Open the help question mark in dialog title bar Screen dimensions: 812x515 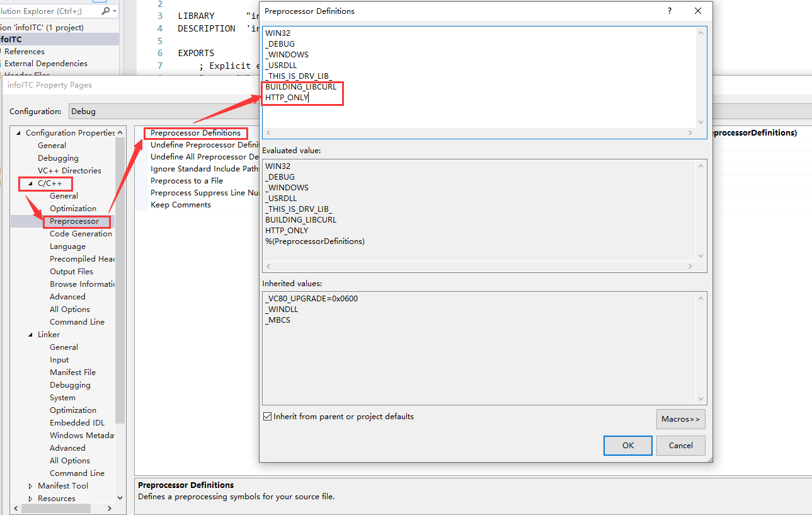point(669,11)
